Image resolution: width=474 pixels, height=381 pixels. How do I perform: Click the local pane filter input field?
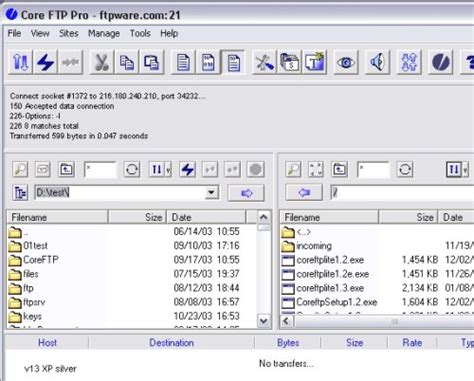tap(100, 170)
